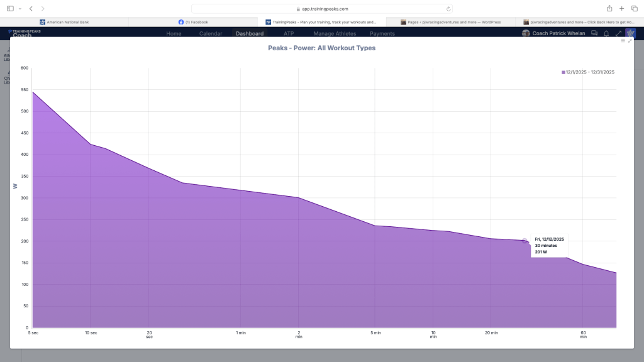Open the messages icon in top navigation

click(594, 33)
